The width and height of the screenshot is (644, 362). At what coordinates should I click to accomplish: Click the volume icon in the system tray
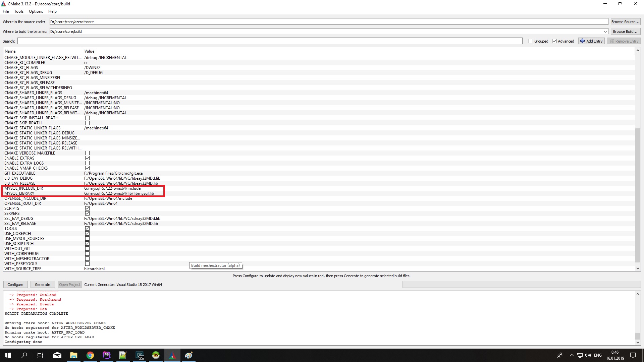[588, 355]
